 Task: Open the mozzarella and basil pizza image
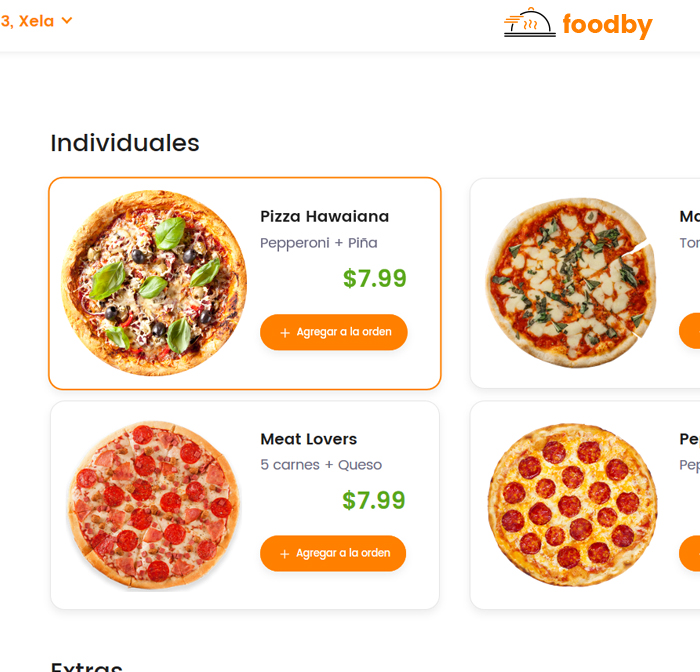(571, 283)
